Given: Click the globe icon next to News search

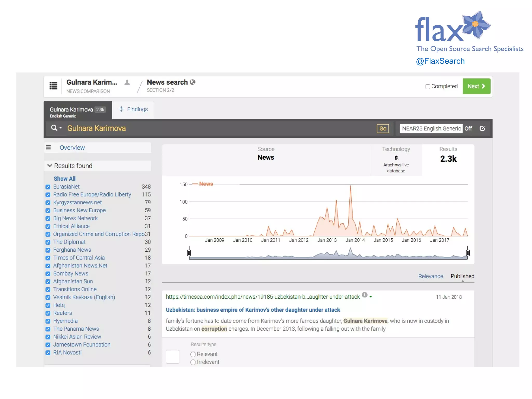Looking at the screenshot, I should point(192,82).
